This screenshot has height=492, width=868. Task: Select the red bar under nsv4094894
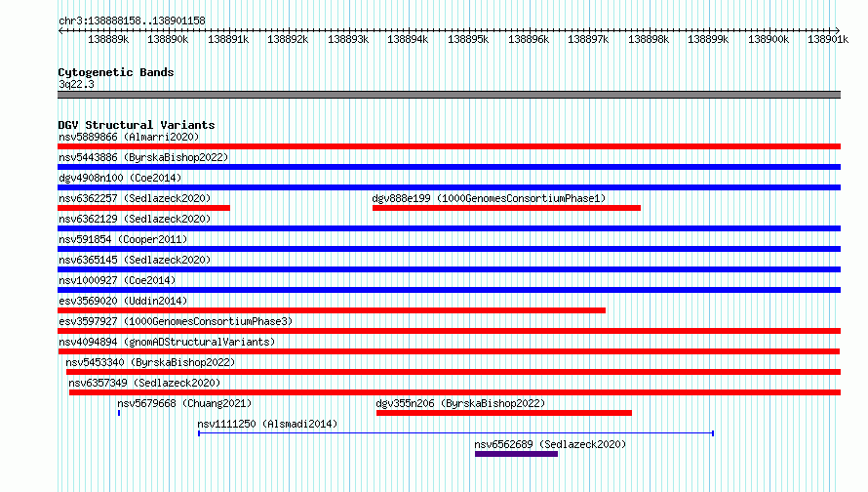449,351
